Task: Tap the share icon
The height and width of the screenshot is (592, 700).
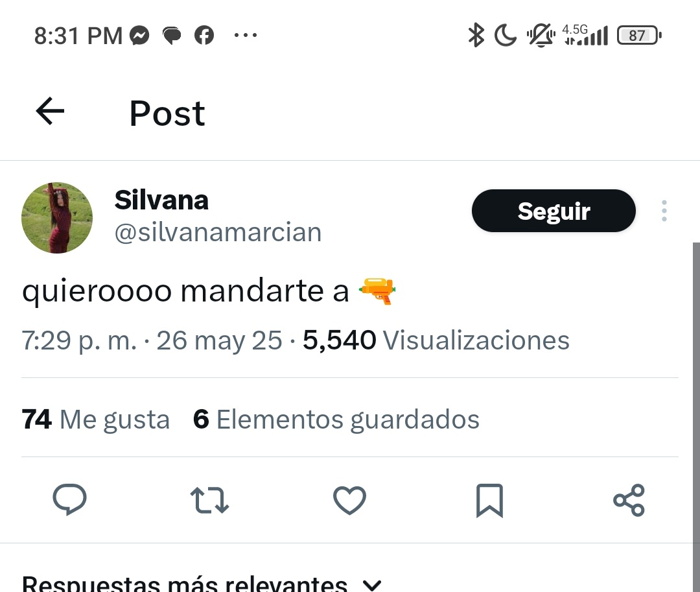Action: pyautogui.click(x=629, y=500)
